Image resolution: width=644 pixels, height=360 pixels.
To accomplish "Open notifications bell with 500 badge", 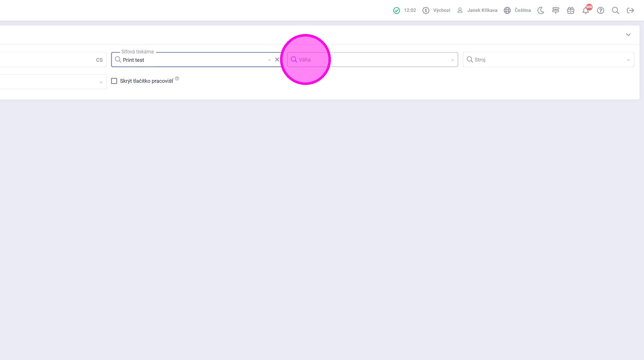I will point(585,11).
